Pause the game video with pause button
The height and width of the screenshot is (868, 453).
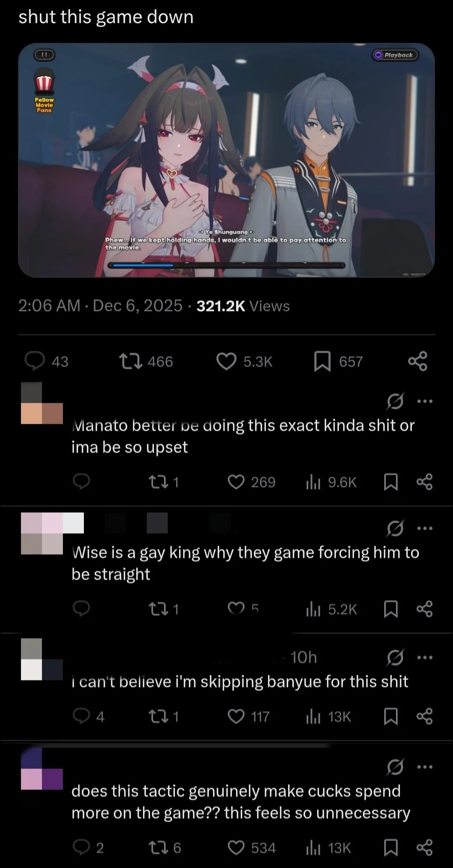coord(44,55)
